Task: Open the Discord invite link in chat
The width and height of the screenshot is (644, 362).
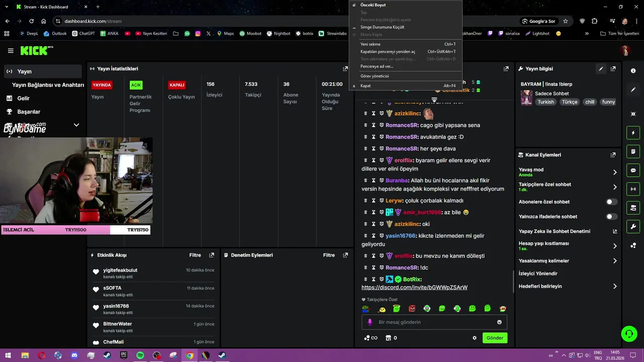Action: pos(415,288)
